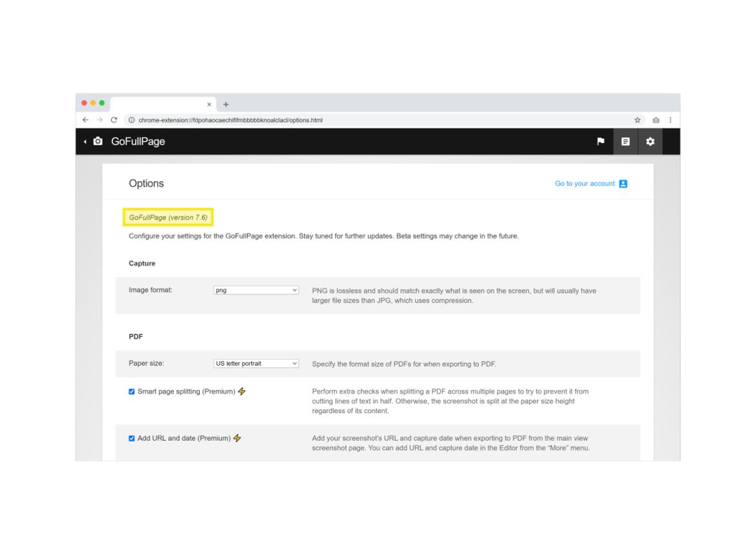The image size is (756, 554).
Task: Open the Paper size dropdown
Action: (257, 363)
